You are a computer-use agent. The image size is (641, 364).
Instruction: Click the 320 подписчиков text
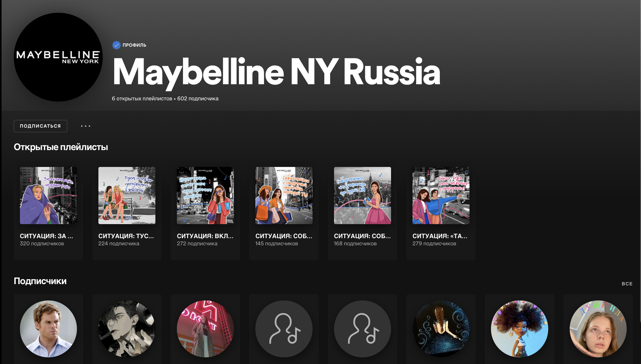pos(42,244)
